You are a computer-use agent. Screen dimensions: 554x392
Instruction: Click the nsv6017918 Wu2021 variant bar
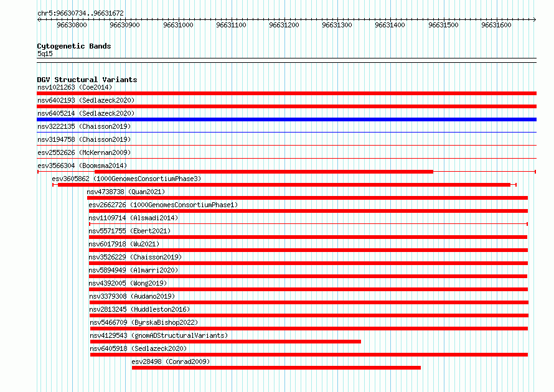click(308, 250)
